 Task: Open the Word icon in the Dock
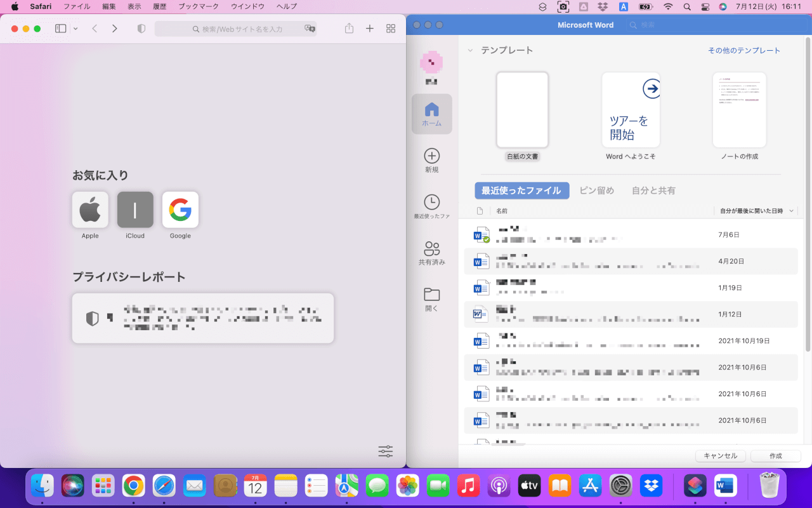click(726, 486)
